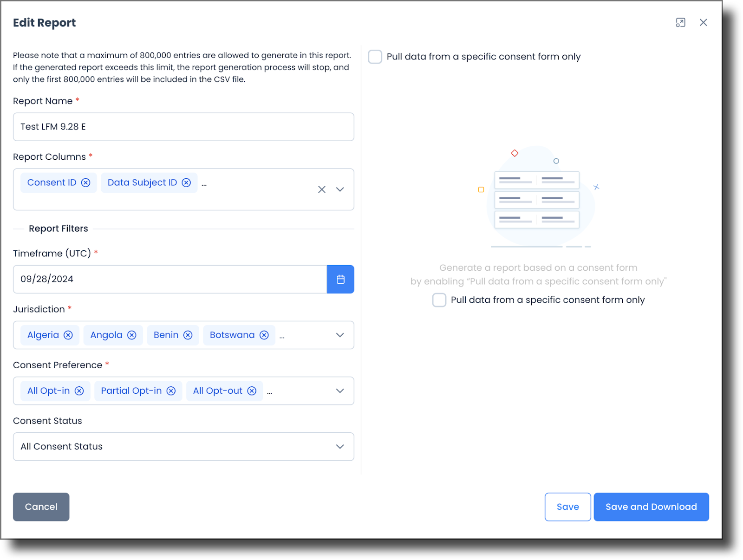Click the Save and Download button
Image resolution: width=743 pixels, height=560 pixels.
[x=651, y=507]
